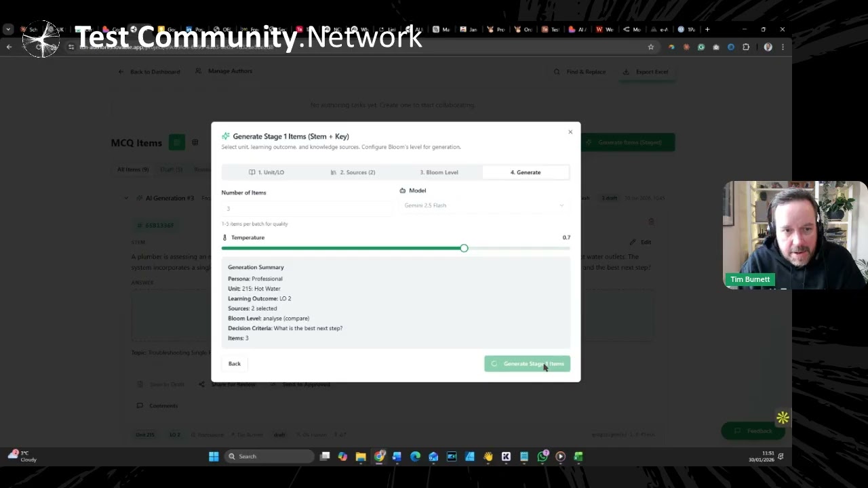Screen dimensions: 868x488
Task: Bookmark page with the star icon
Action: [x=651, y=47]
